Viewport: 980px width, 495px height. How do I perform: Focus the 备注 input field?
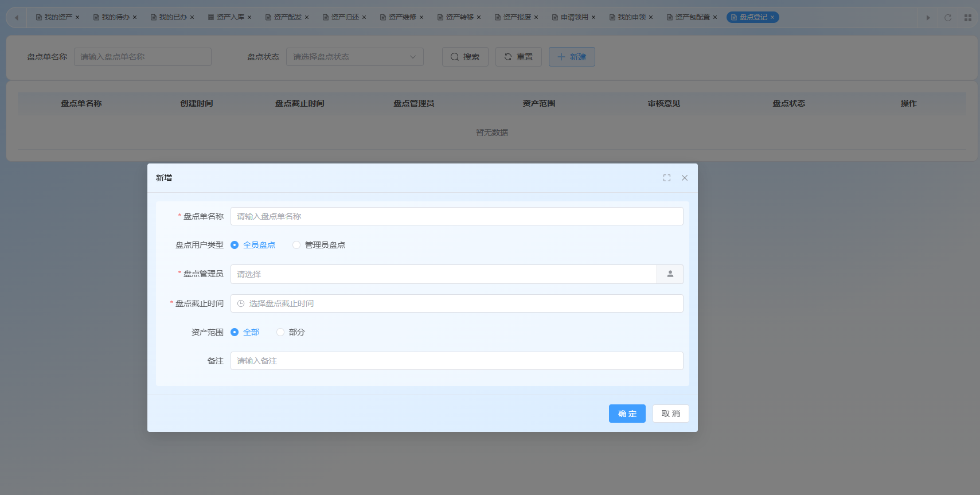[x=457, y=361]
